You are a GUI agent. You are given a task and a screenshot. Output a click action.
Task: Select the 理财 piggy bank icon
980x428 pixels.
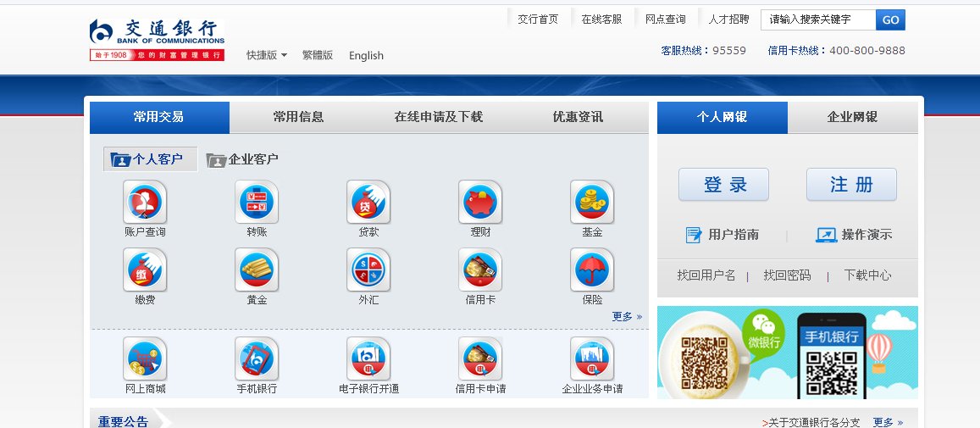480,202
